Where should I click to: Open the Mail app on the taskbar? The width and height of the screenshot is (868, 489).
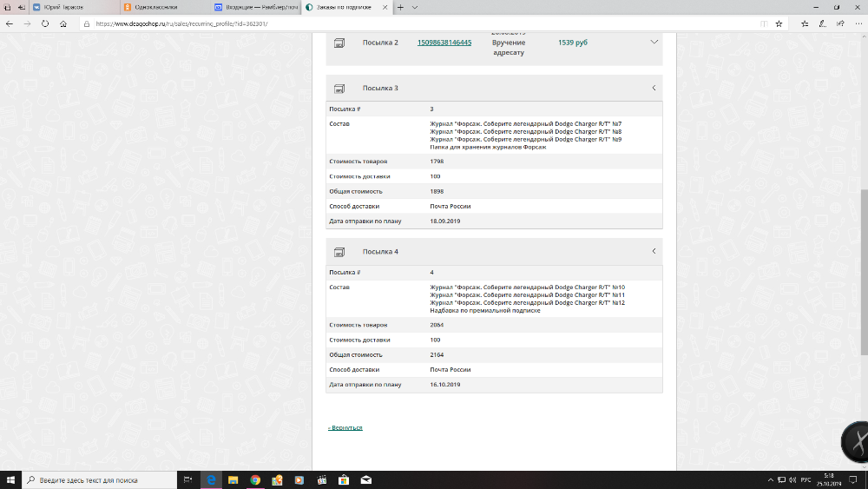366,479
